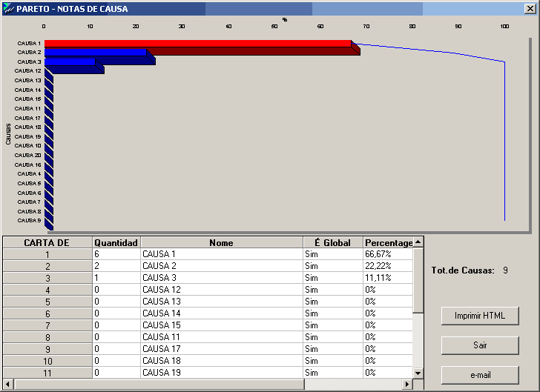Screen dimensions: 540x392
Task: Click the 11,11% percentage cell
Action: pyautogui.click(x=388, y=278)
